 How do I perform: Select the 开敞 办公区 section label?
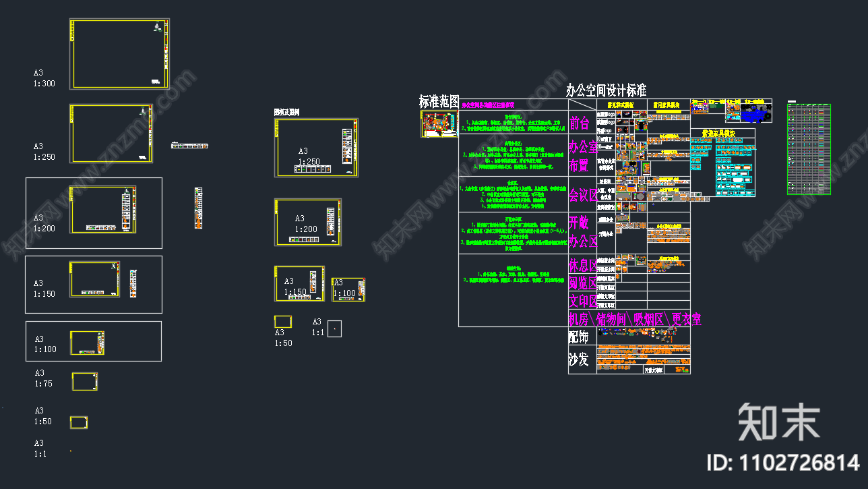pos(582,231)
